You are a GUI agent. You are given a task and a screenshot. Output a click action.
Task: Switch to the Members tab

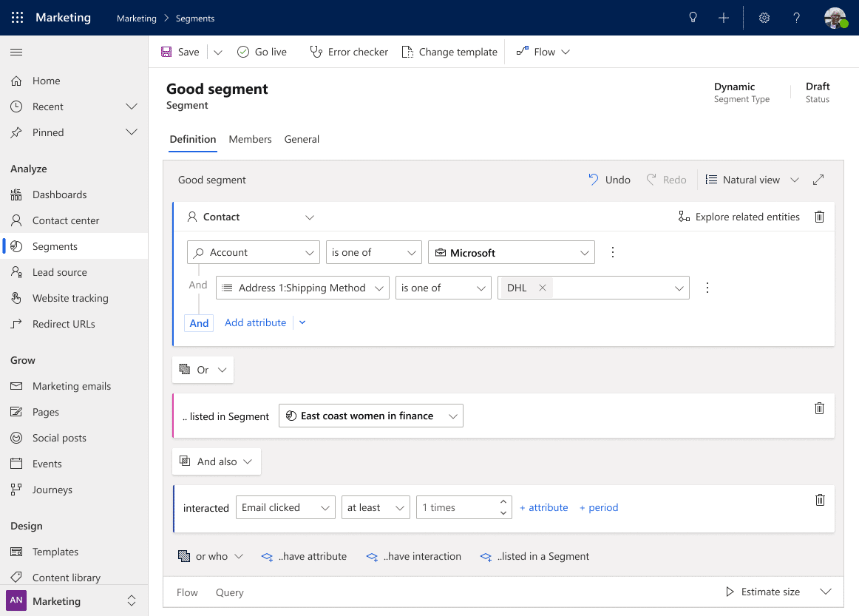[250, 139]
